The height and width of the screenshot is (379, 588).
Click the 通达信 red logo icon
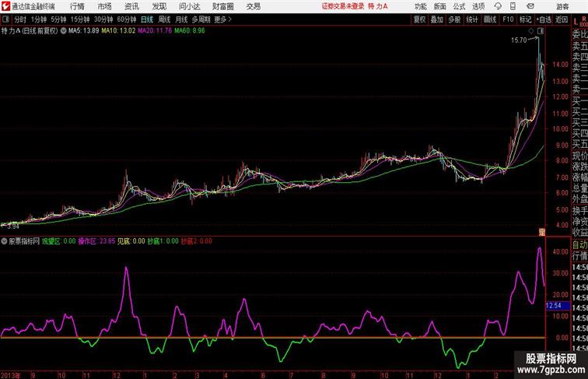pos(5,6)
